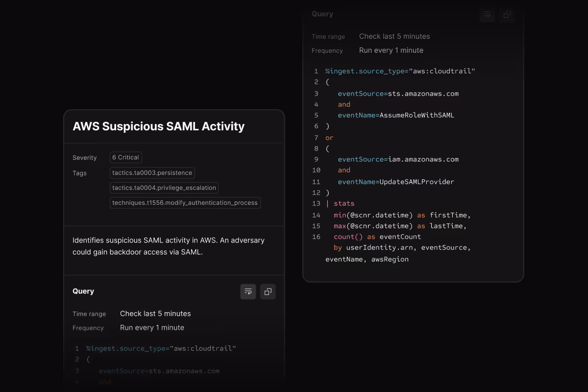This screenshot has height=392, width=588.
Task: Click Frequency label in right query card
Action: 327,50
